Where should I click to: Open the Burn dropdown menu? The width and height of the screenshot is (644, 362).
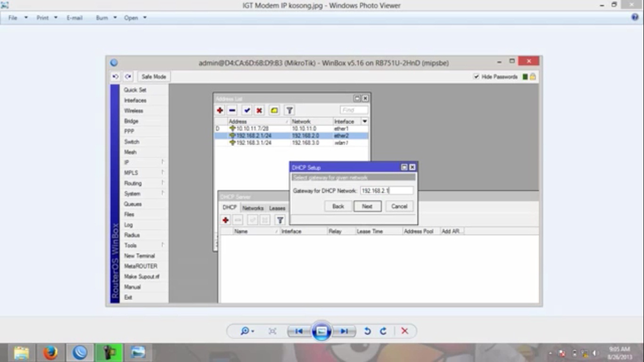coord(106,18)
